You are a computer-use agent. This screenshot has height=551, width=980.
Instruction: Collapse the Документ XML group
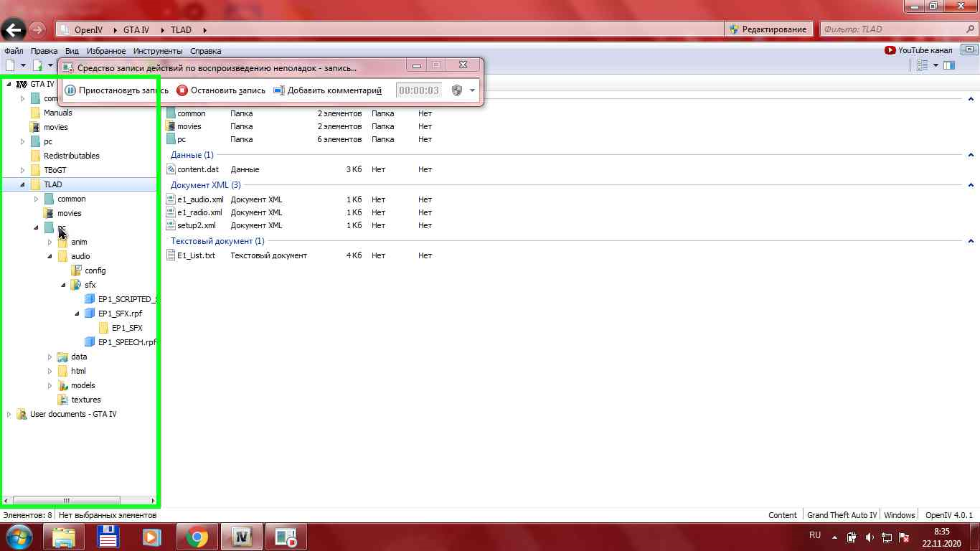(x=971, y=185)
